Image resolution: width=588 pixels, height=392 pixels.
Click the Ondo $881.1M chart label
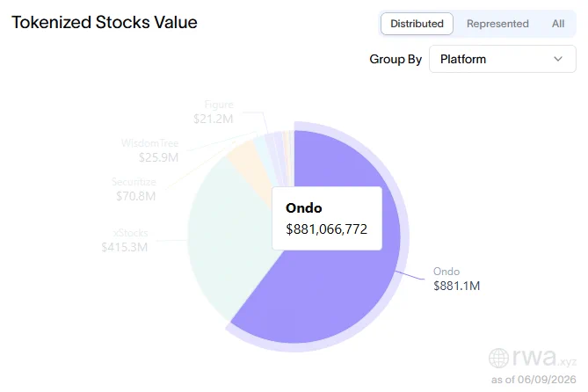[456, 279]
